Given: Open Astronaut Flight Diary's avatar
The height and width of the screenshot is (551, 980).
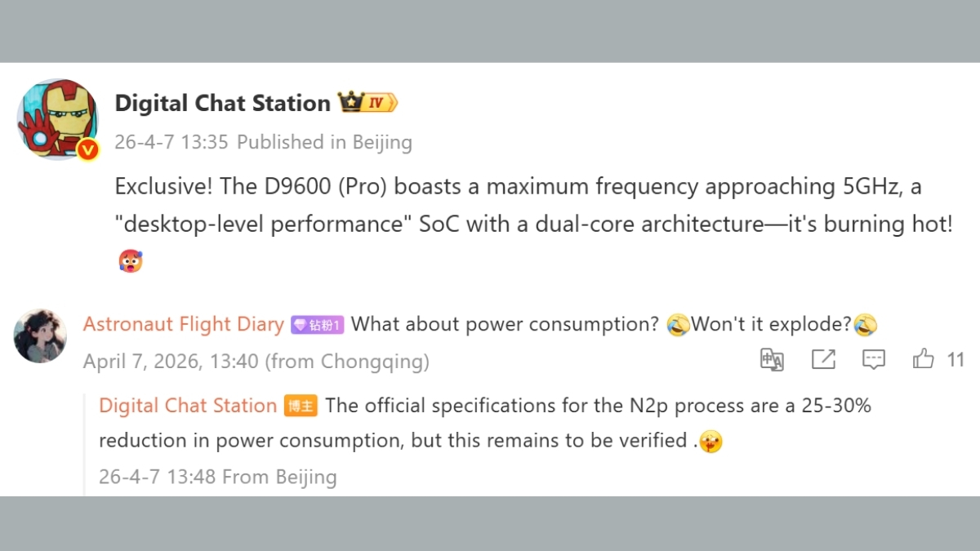Looking at the screenshot, I should click(40, 335).
